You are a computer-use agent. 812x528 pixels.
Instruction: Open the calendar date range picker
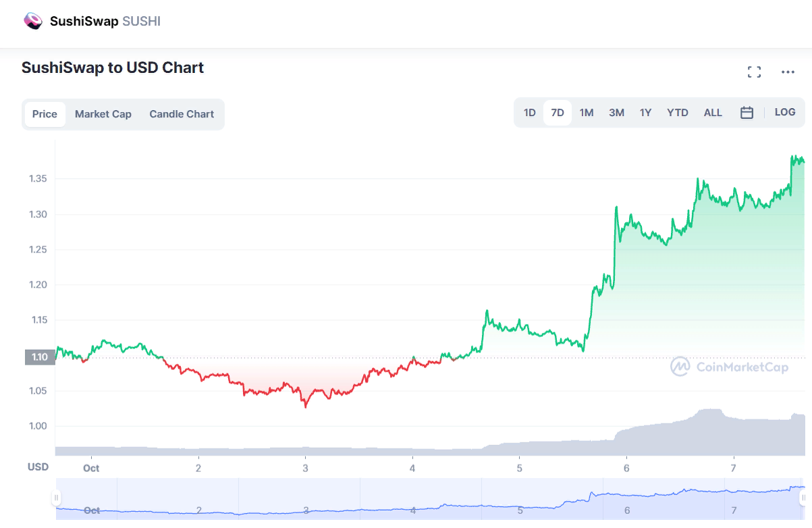click(747, 113)
